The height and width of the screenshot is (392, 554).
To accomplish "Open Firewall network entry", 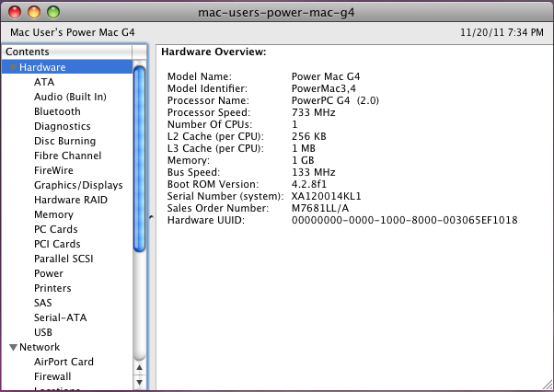I will click(x=52, y=376).
